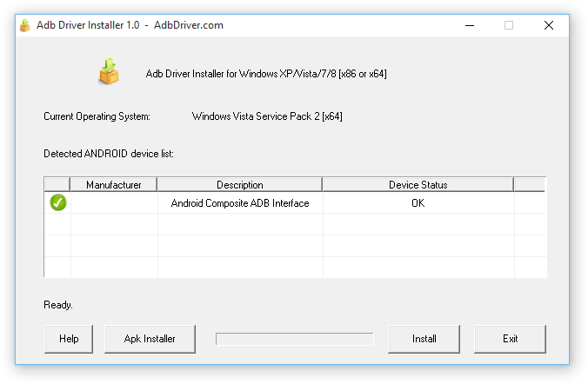Click the installation progress bar
The width and height of the screenshot is (588, 384).
[x=294, y=339]
